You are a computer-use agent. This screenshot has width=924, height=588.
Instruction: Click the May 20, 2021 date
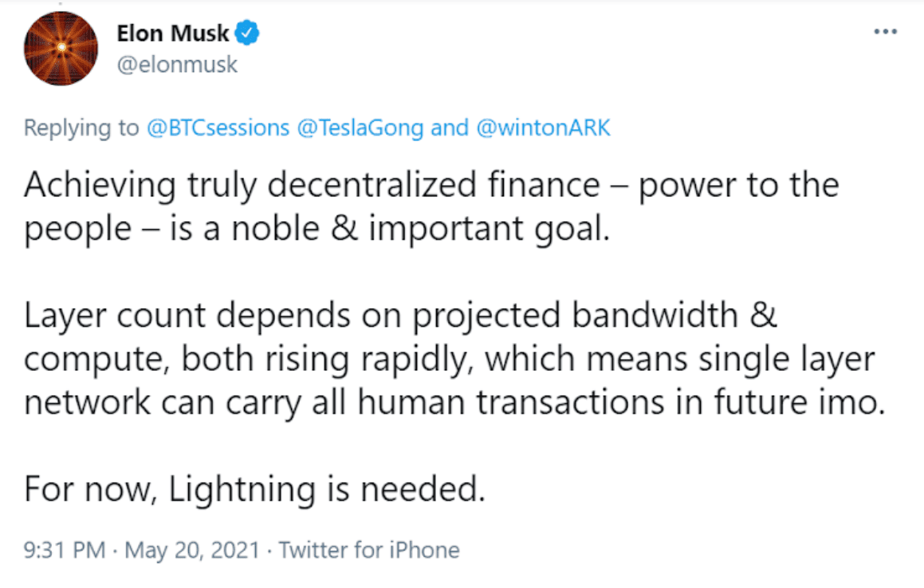click(192, 550)
